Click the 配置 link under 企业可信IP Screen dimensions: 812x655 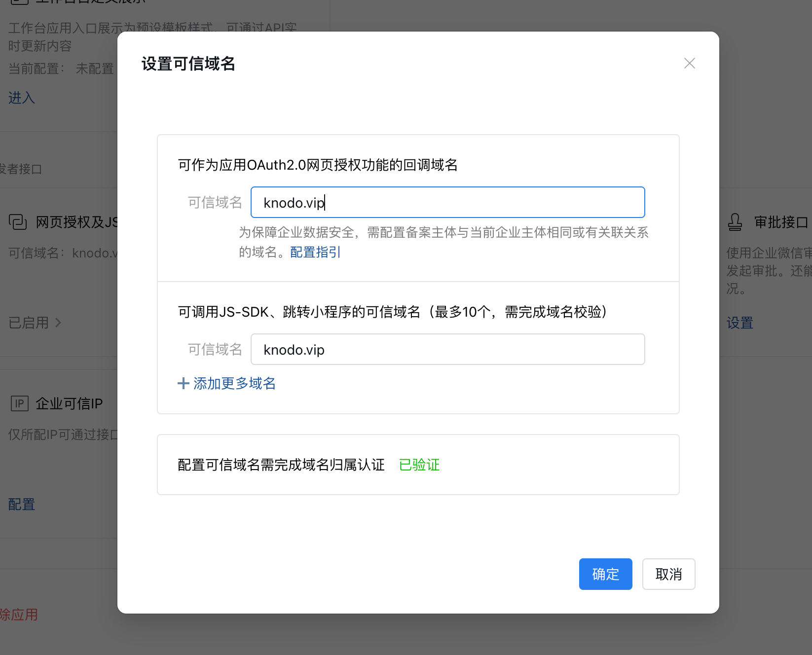pyautogui.click(x=20, y=504)
